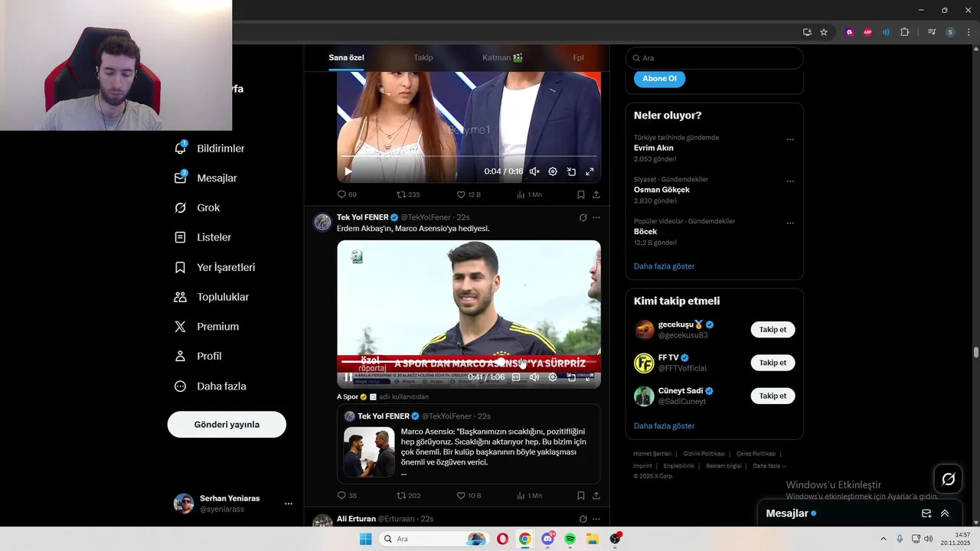Toggle captions on Marco Asensio video

tap(516, 377)
